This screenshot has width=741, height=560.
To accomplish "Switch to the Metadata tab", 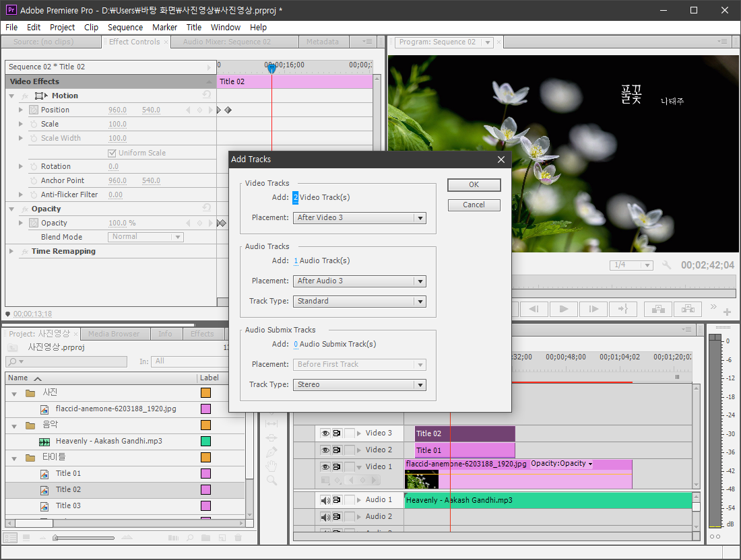I will point(323,42).
